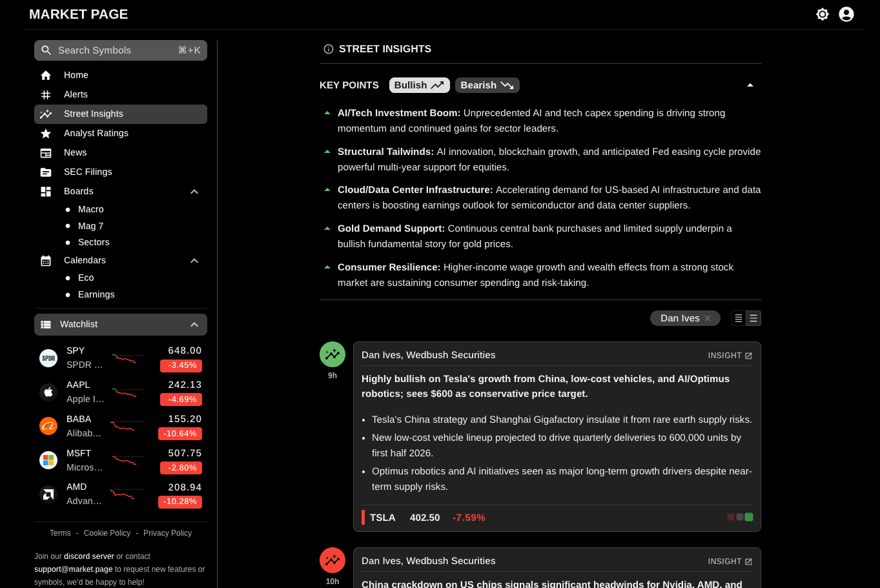This screenshot has width=880, height=588.
Task: Open the Mag 7 board
Action: [x=90, y=227]
